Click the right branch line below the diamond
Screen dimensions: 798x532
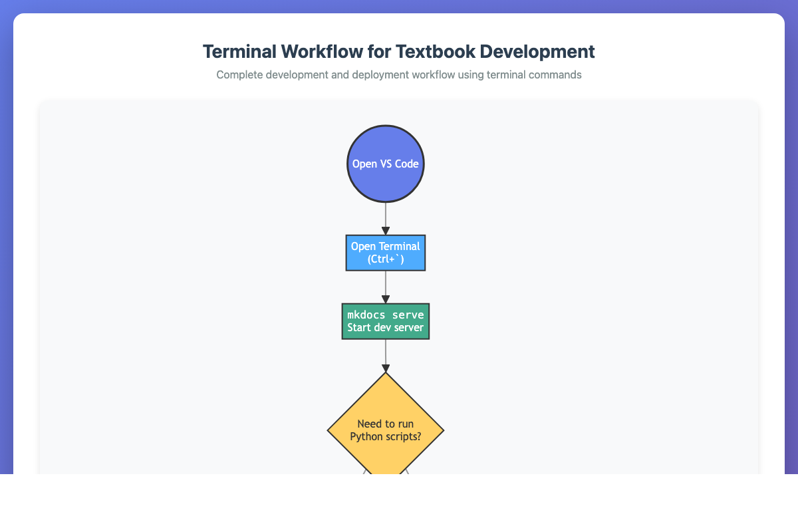coord(406,471)
